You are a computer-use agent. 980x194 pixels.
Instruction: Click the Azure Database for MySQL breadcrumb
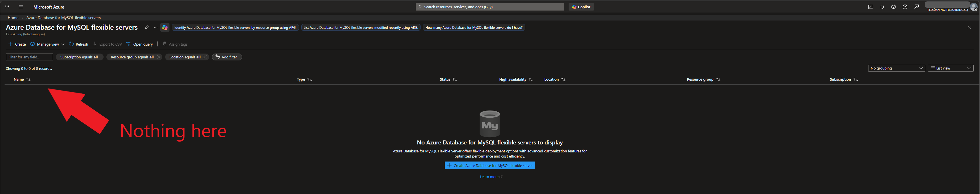click(64, 18)
